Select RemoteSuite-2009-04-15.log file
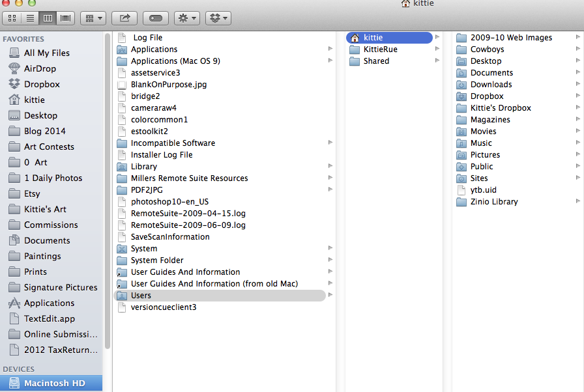The image size is (584, 392). 188,214
